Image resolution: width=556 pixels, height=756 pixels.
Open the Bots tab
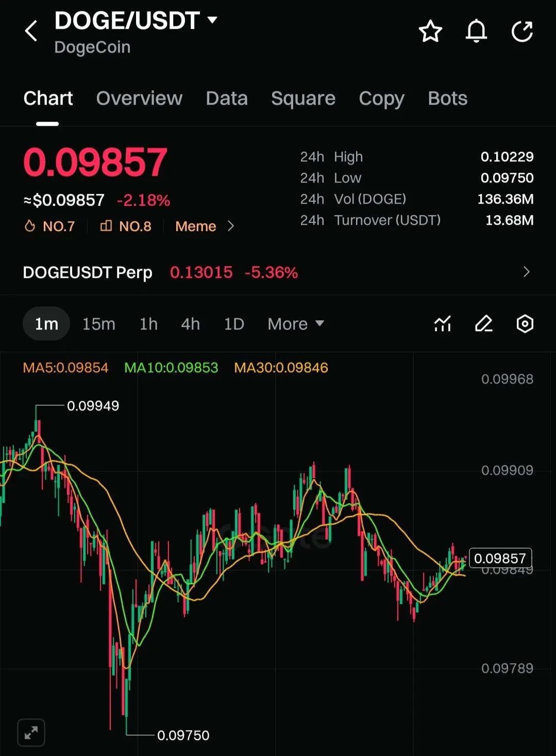pyautogui.click(x=447, y=98)
